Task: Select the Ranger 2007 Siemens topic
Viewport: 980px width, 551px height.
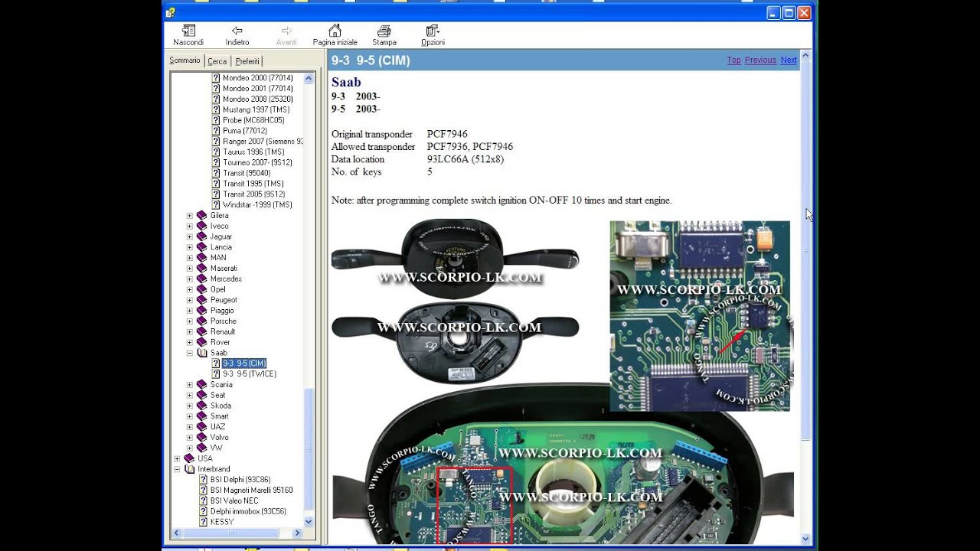Action: tap(263, 142)
